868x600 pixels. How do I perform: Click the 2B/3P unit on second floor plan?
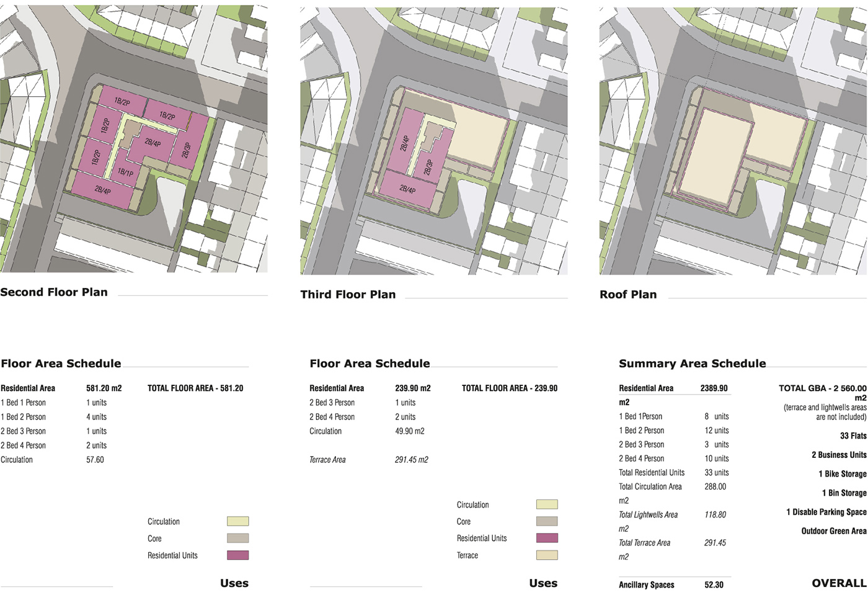click(x=186, y=150)
